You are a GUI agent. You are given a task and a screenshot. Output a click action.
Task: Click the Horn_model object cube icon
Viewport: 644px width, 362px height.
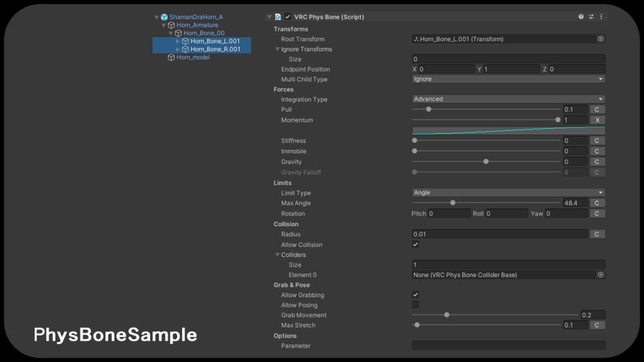[171, 57]
